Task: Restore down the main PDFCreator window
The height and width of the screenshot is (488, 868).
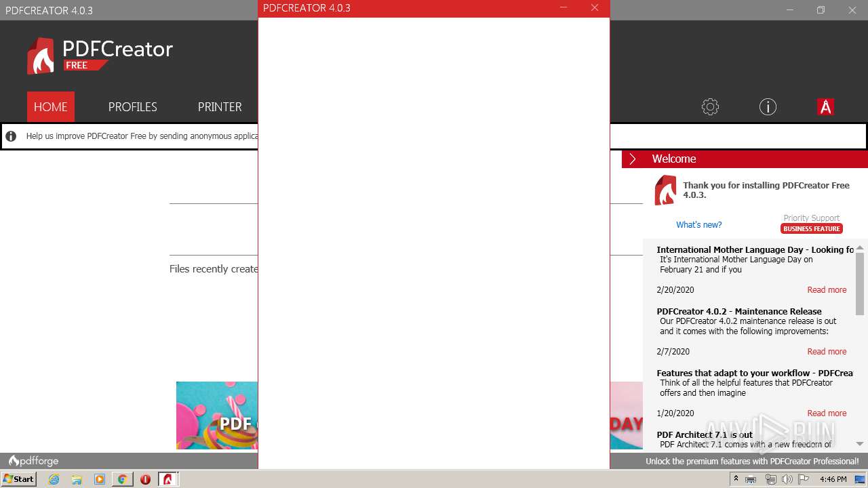Action: (x=821, y=10)
